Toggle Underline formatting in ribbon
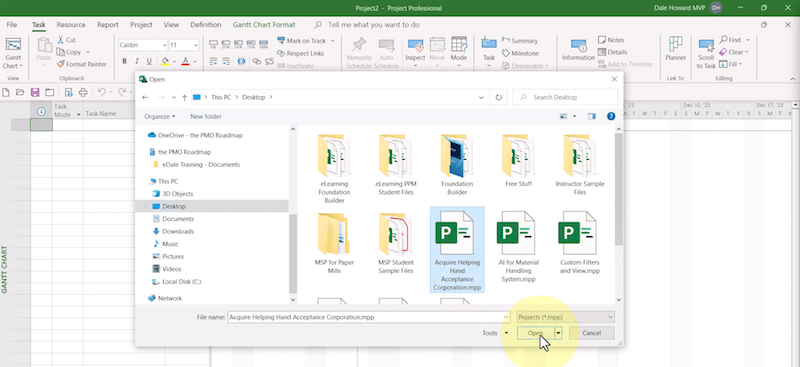800x367 pixels. click(149, 61)
